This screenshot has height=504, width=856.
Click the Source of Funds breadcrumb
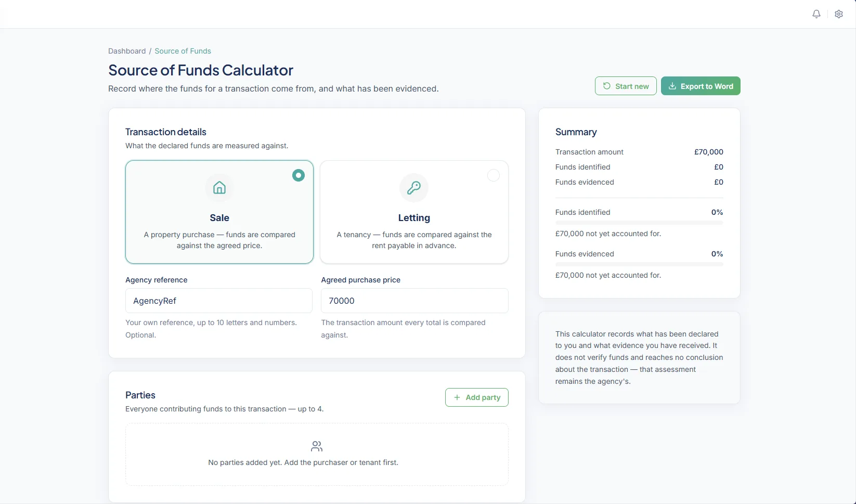pyautogui.click(x=183, y=51)
